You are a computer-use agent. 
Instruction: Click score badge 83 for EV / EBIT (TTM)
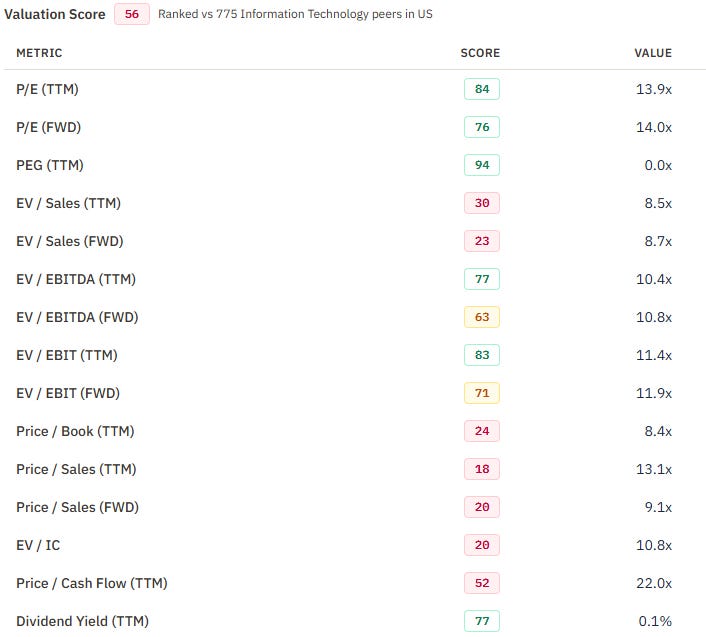482,355
